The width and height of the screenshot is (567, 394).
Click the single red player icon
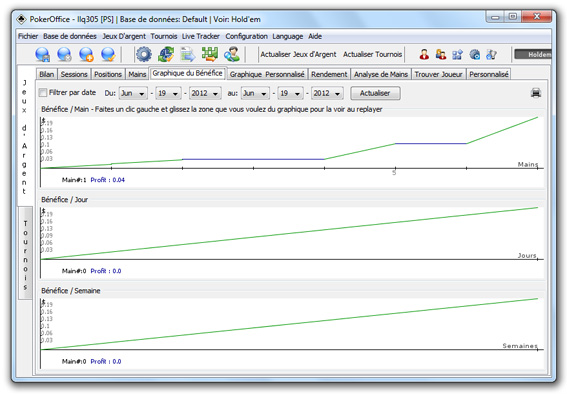[424, 55]
